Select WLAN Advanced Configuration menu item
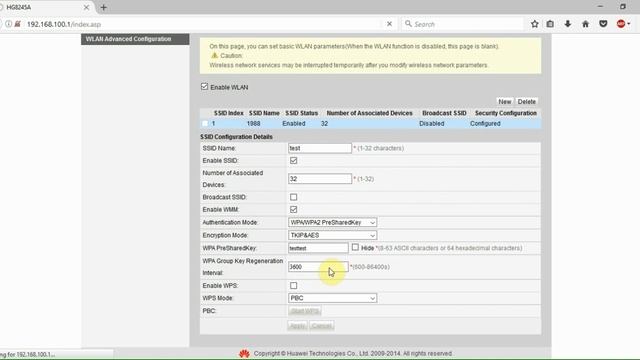Image resolution: width=640 pixels, height=360 pixels. pyautogui.click(x=135, y=39)
